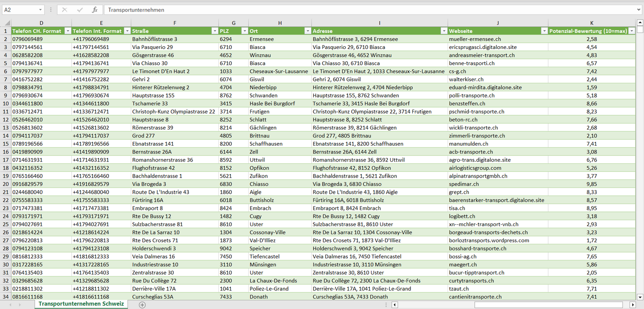Viewport: 644px width, 309px height.
Task: Select the Transportunternehmen Schweiz sheet tab
Action: 81,304
